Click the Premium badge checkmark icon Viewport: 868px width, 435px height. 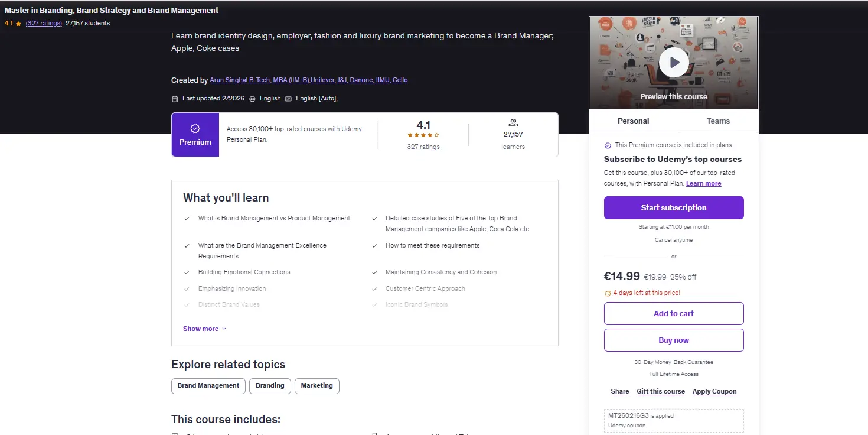coord(195,128)
